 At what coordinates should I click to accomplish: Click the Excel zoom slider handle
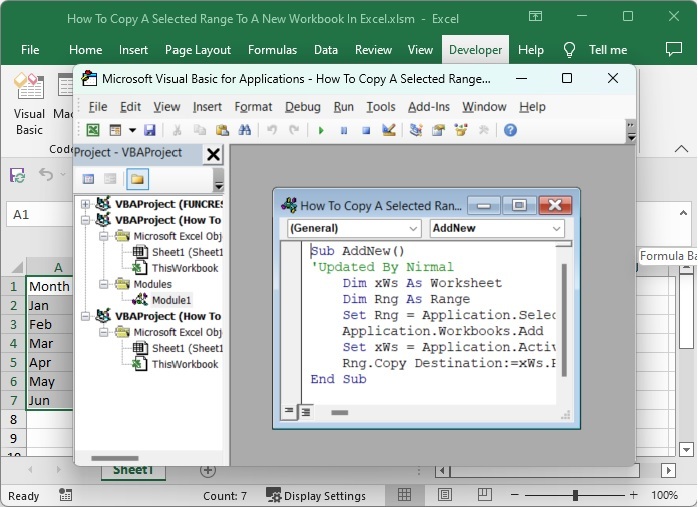click(575, 495)
